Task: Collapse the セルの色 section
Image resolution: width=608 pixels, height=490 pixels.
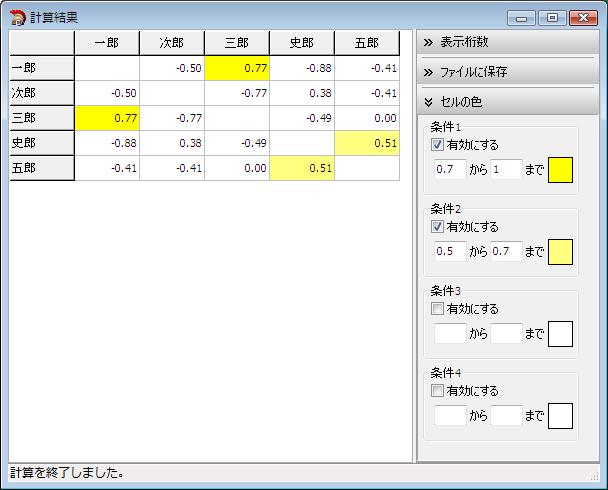Action: (x=507, y=101)
